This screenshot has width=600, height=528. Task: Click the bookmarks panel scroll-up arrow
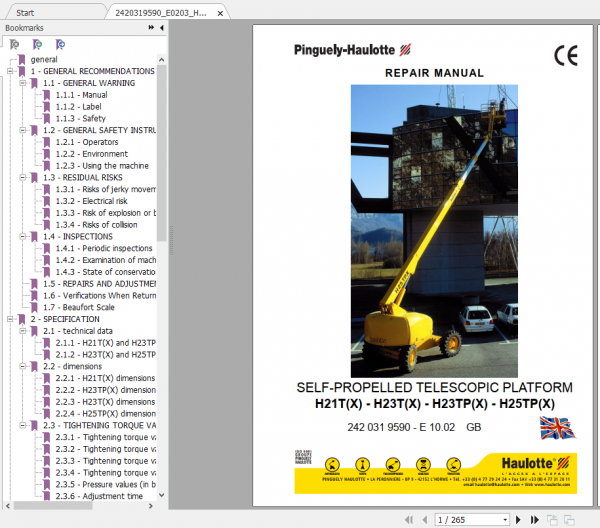161,60
